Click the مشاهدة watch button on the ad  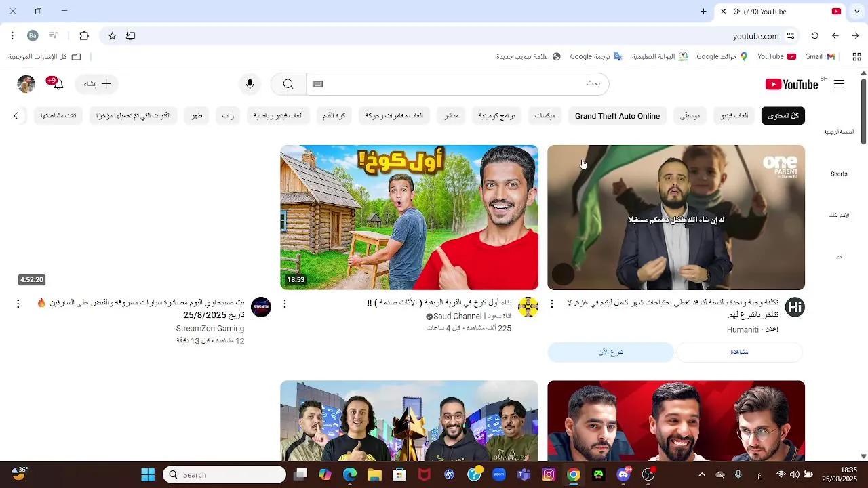739,352
